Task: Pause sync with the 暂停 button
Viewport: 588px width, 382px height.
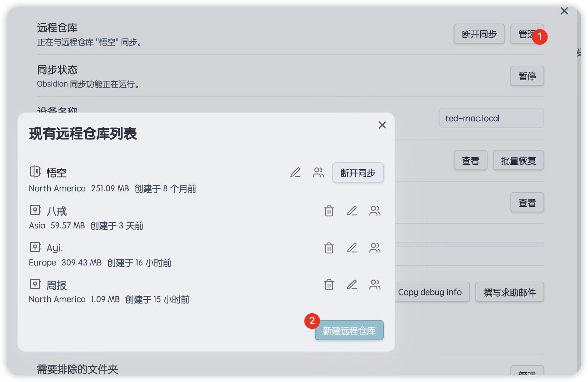Action: pyautogui.click(x=527, y=76)
